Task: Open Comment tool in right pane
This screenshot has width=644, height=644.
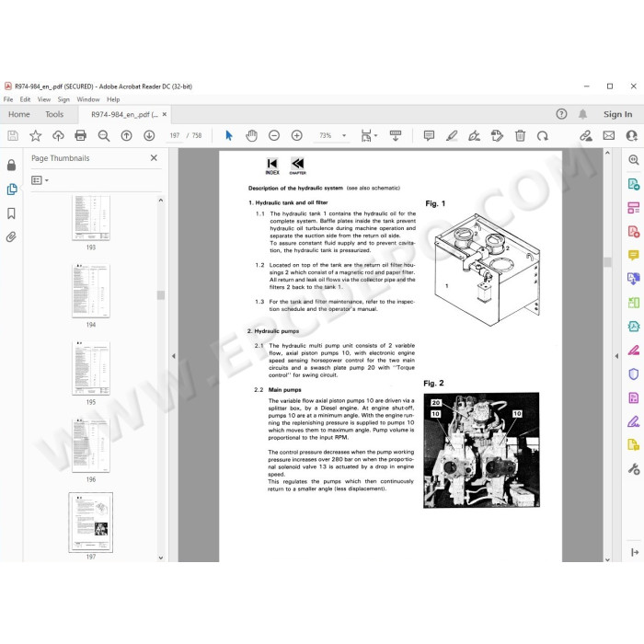Action: coord(634,255)
